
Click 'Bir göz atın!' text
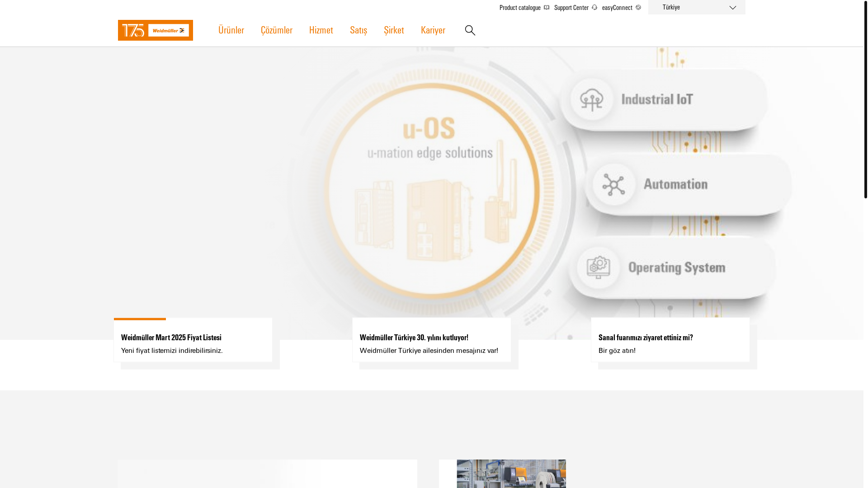(617, 351)
